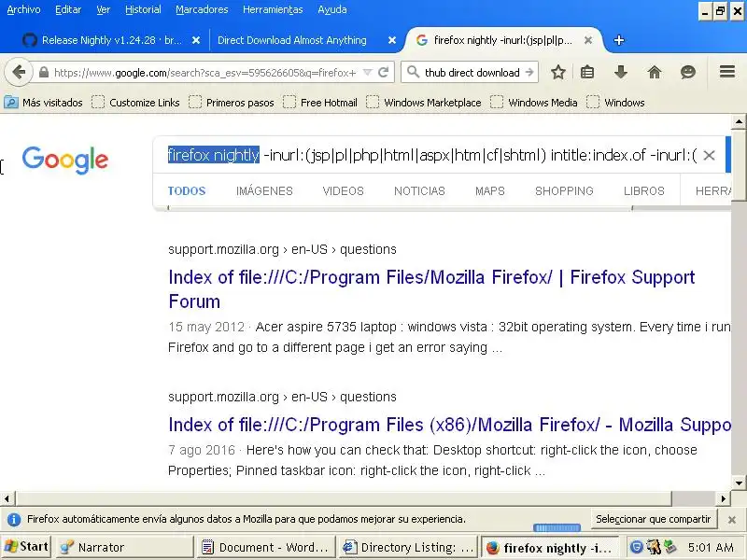This screenshot has height=560, width=747.
Task: Dismiss the Firefox data notification bar
Action: 732,520
